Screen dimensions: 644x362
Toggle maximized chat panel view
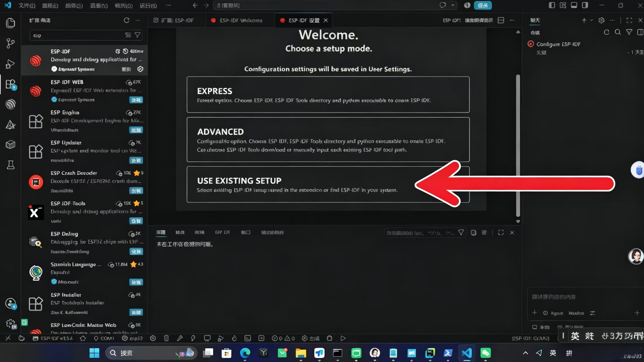coord(629,20)
